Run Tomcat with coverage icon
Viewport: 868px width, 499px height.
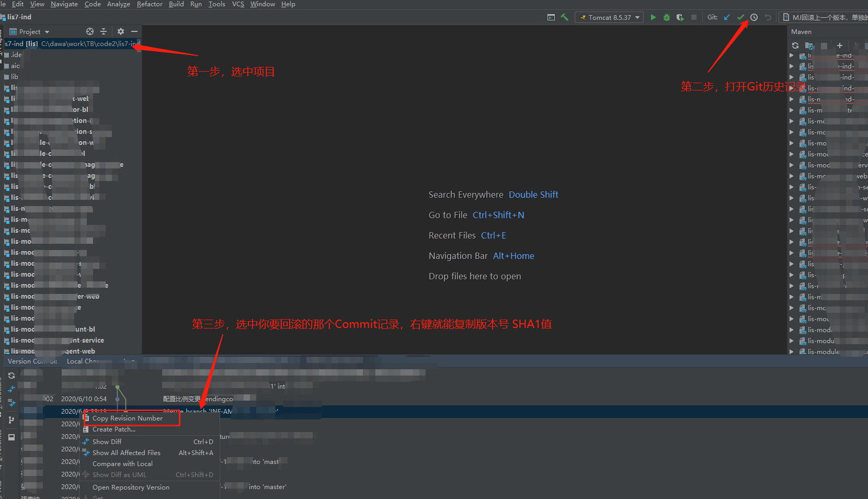(680, 17)
